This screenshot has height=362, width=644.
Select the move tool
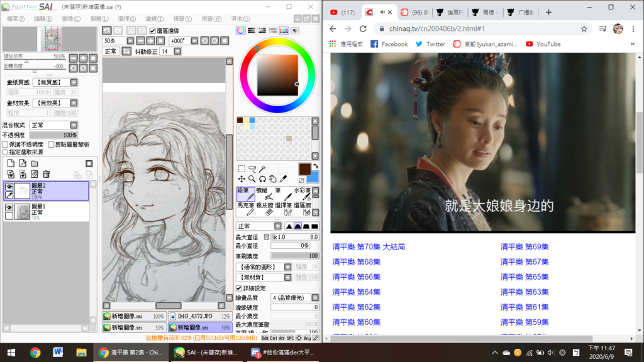(241, 179)
